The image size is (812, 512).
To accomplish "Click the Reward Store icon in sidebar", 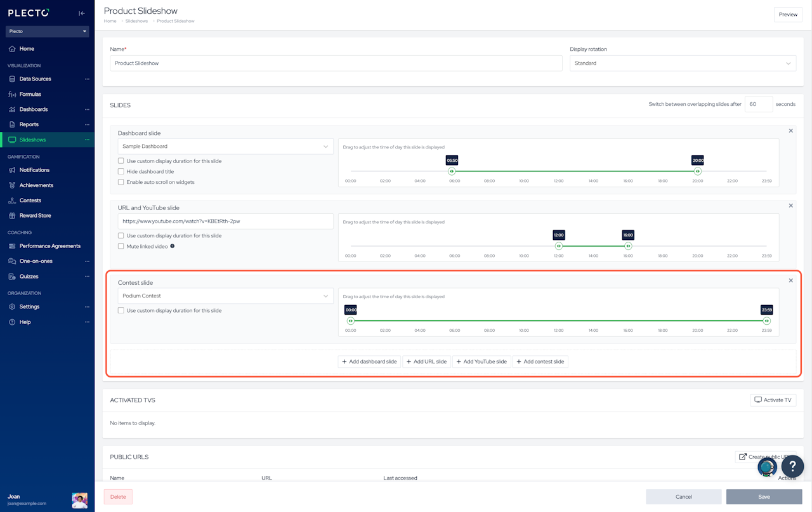I will [x=12, y=216].
